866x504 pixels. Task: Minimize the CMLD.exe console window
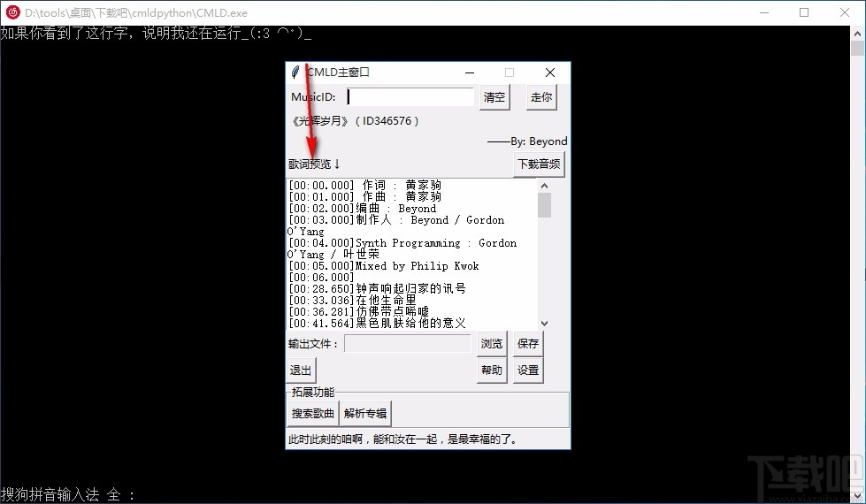point(764,12)
